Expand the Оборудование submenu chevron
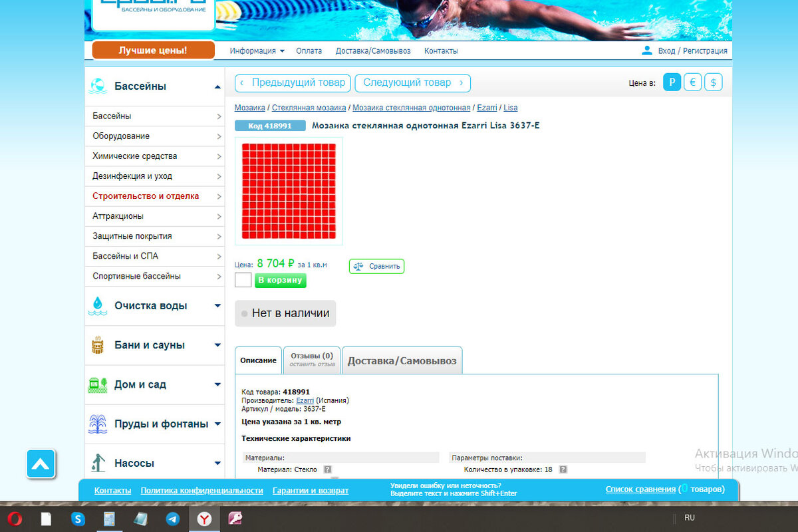 (x=219, y=136)
